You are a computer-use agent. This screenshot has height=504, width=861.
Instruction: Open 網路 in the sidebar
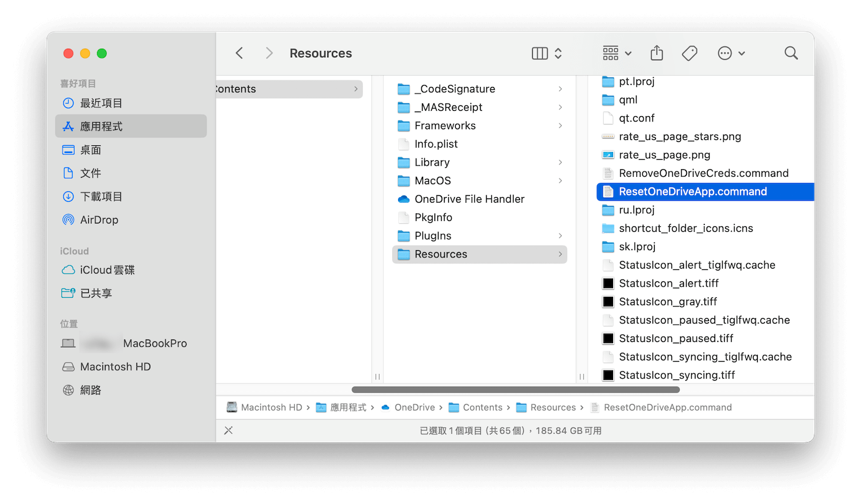click(131, 390)
